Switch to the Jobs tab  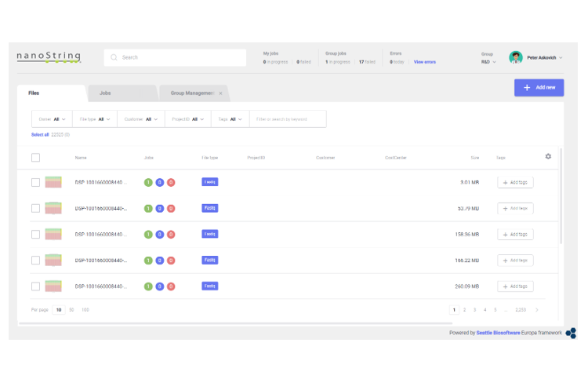[105, 93]
